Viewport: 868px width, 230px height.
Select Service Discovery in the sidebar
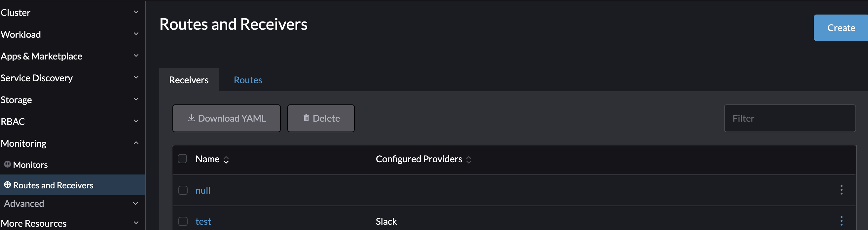click(x=37, y=78)
